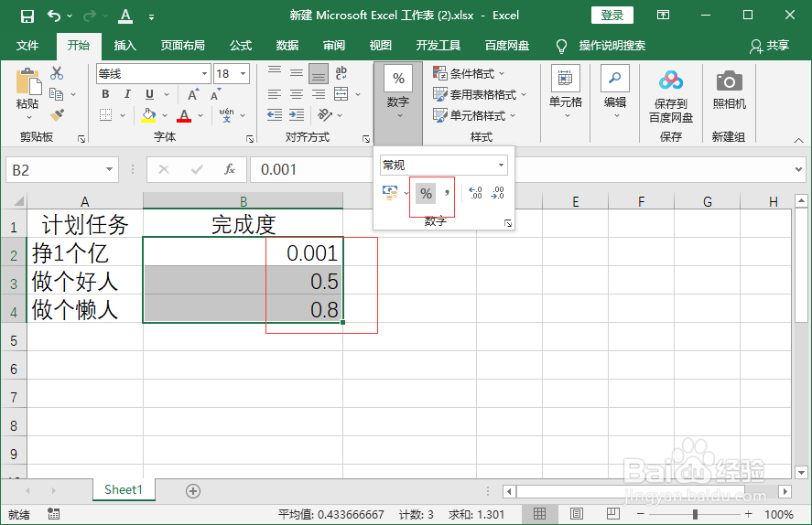Click the text orientation icon

(x=325, y=115)
